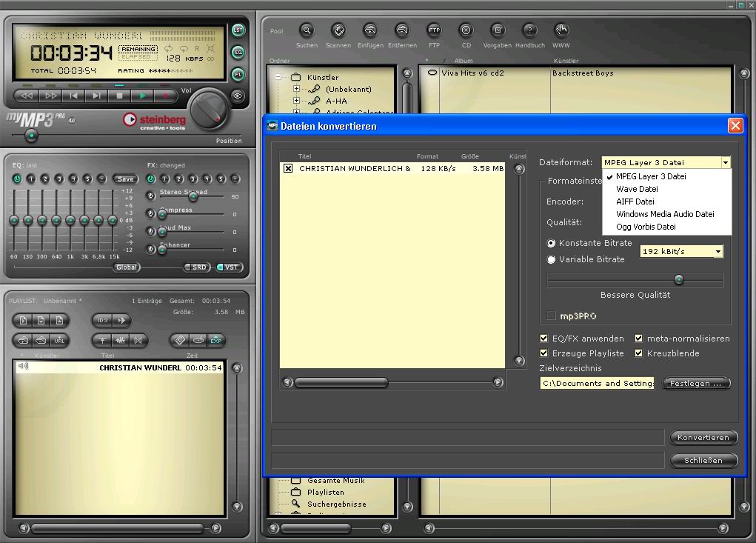
Task: Click the Suchen magnifier icon in Pool toolbar
Action: [307, 30]
